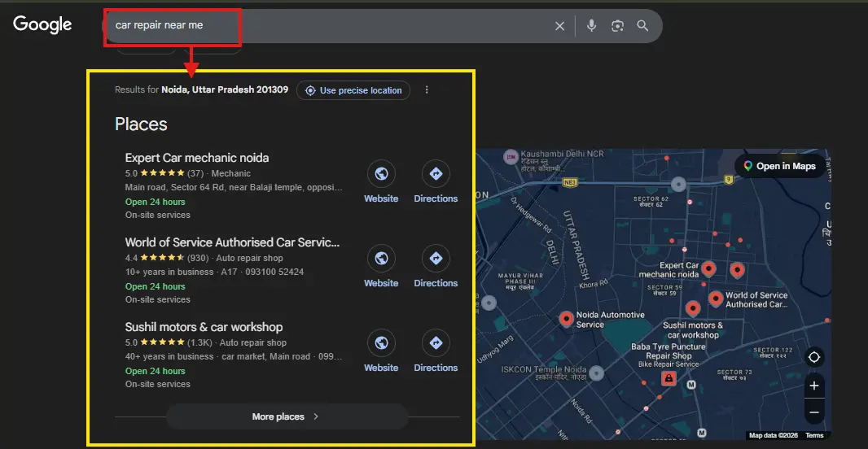This screenshot has width=868, height=449.
Task: Click Open in Maps button
Action: 780,166
